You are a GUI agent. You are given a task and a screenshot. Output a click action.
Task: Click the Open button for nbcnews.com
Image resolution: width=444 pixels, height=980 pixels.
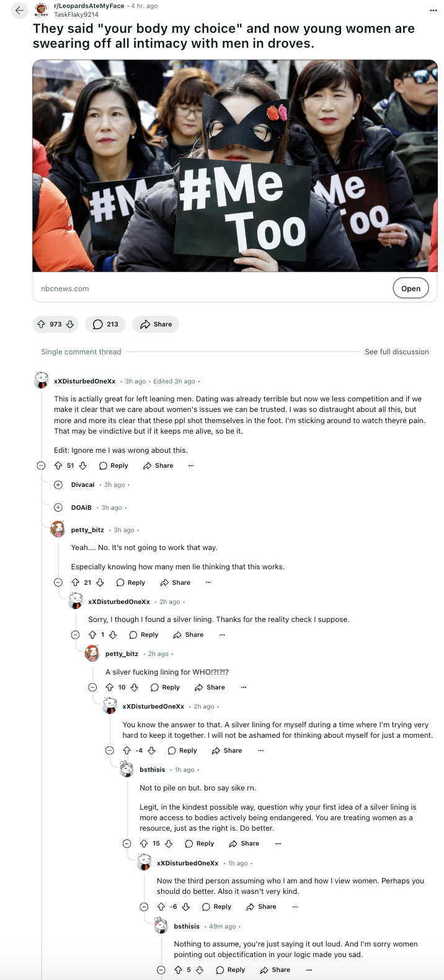(x=411, y=288)
